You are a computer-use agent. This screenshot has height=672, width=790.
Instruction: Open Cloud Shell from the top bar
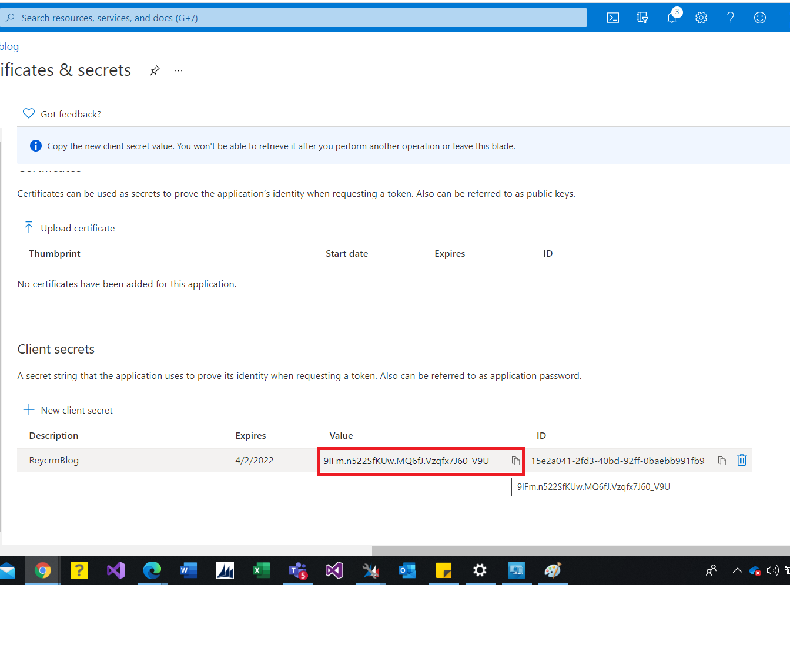click(613, 18)
